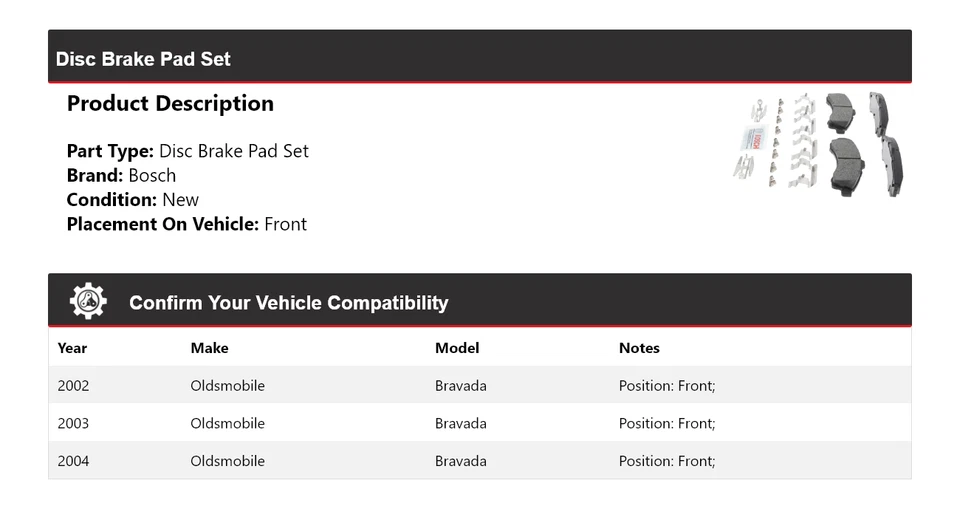Open the brake pad set product image
The image size is (960, 517).
pyautogui.click(x=818, y=144)
